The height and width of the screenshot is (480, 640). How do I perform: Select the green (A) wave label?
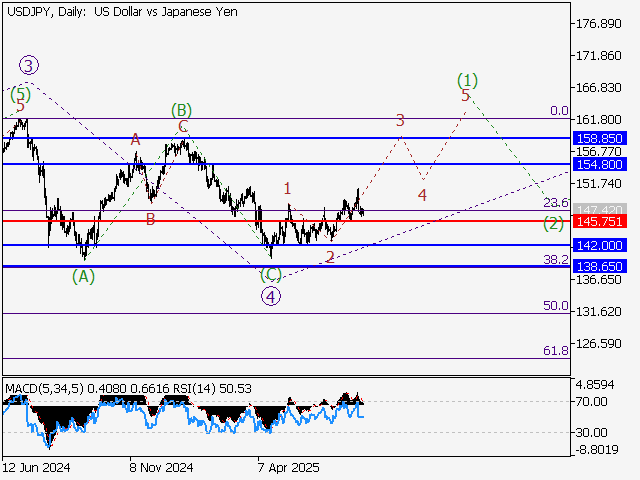84,276
